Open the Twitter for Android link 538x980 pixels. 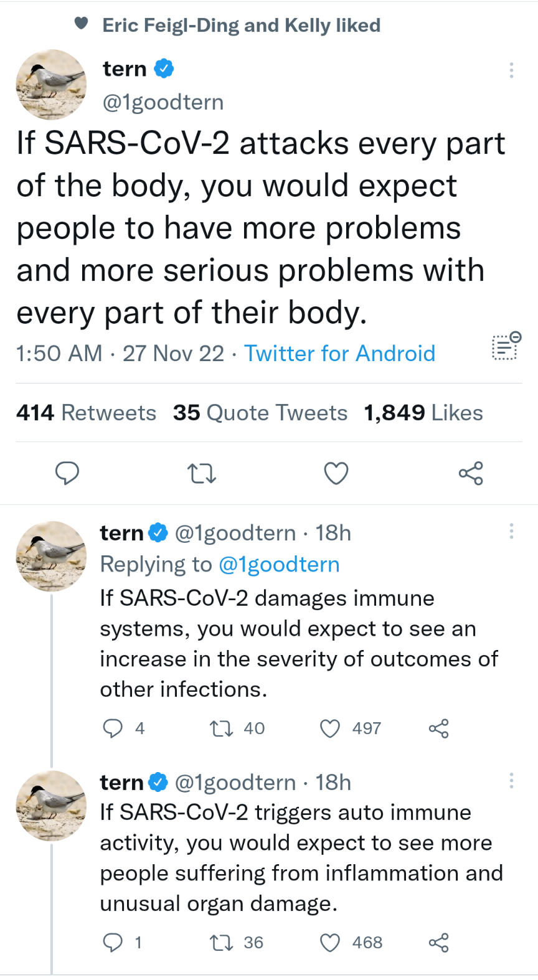click(x=339, y=353)
